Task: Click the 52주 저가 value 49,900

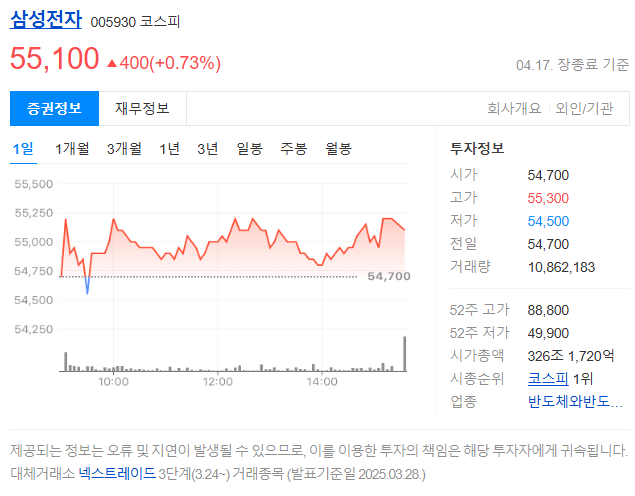Action: 548,334
